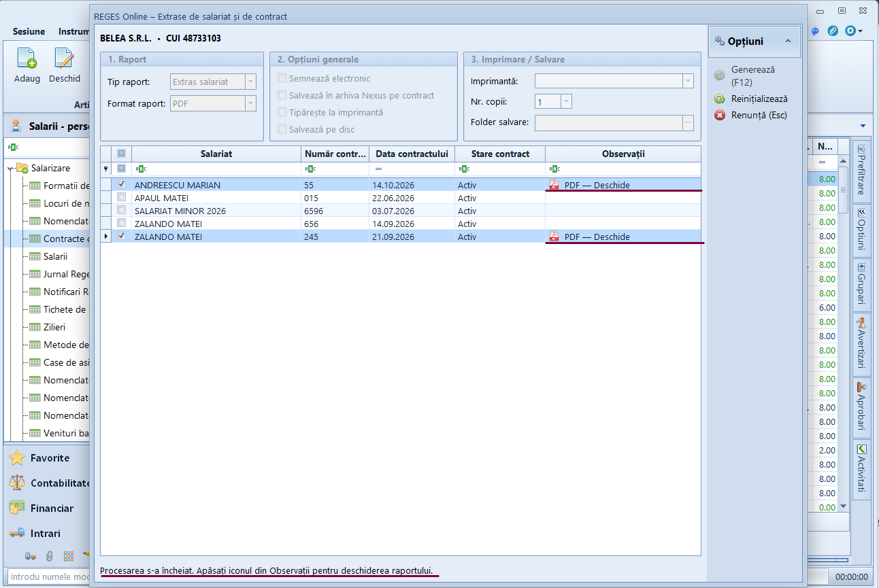Viewport: 879px width, 588px height.
Task: Open the Tip raport dropdown
Action: pyautogui.click(x=250, y=82)
